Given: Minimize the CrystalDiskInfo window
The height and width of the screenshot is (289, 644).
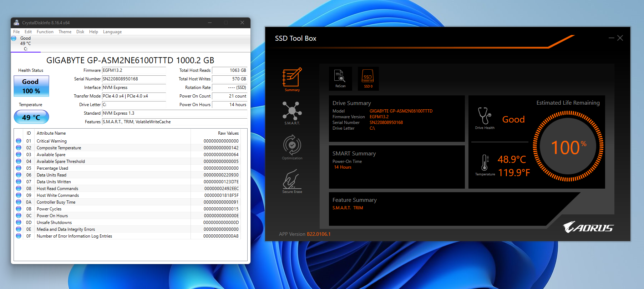Looking at the screenshot, I should pyautogui.click(x=210, y=23).
